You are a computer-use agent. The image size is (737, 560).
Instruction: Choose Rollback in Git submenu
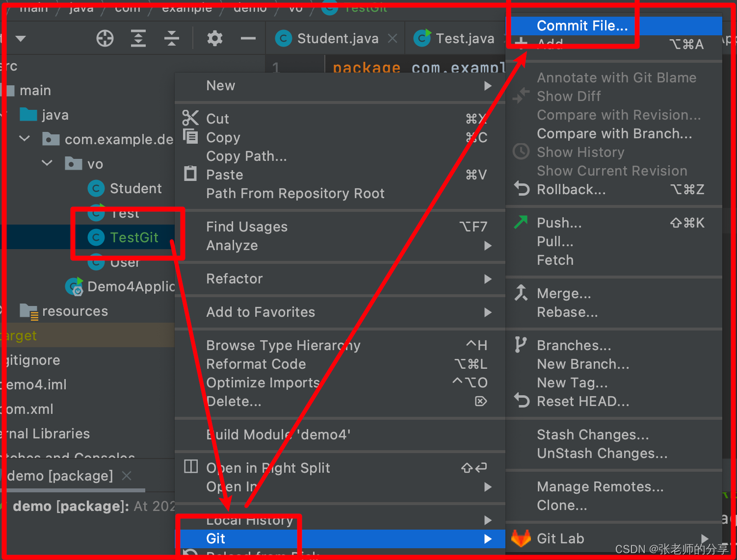[x=614, y=189]
